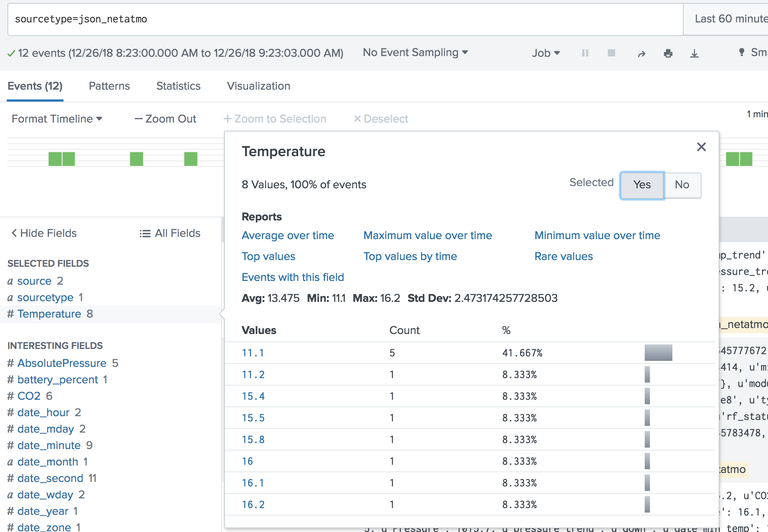Filter by Temperature value 15.8
This screenshot has width=768, height=532.
tap(253, 440)
